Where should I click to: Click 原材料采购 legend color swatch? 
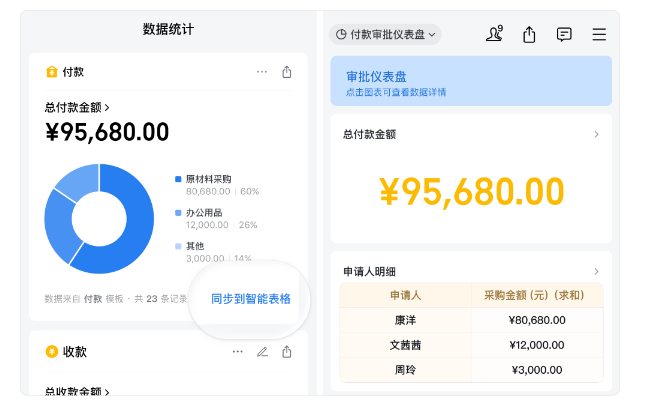[x=178, y=179]
